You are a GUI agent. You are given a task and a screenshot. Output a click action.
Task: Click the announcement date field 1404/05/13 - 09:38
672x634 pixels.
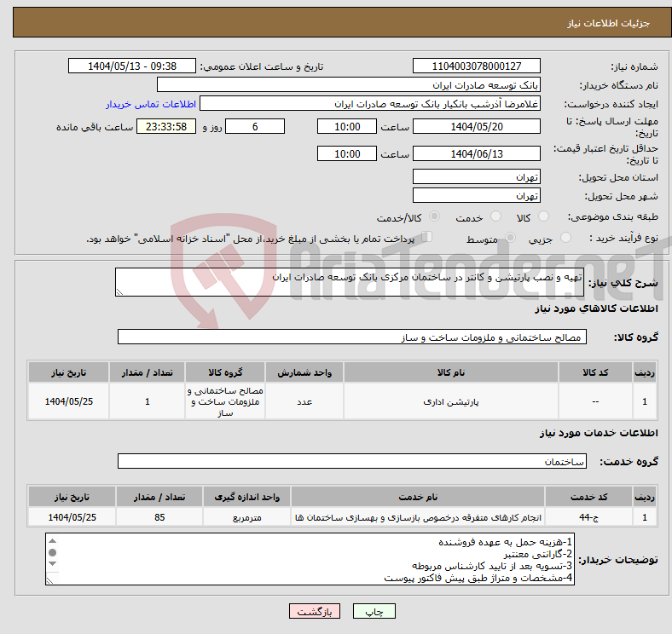coord(132,66)
